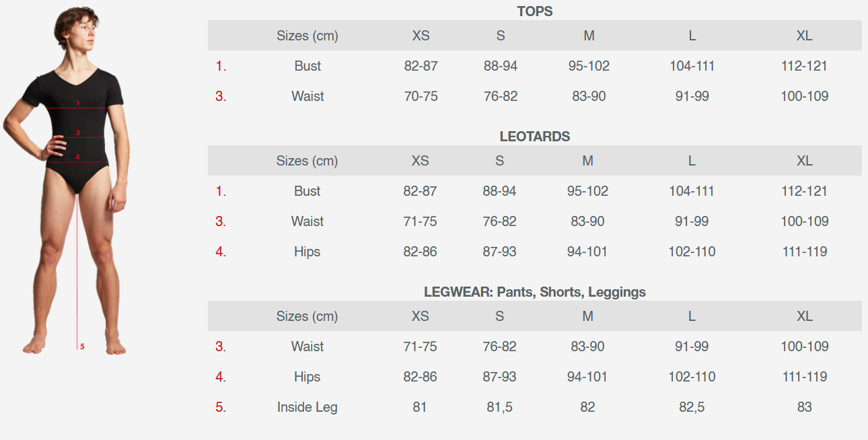Click XL column header in Legwear table
Viewport: 868px width, 440px height.
point(804,316)
